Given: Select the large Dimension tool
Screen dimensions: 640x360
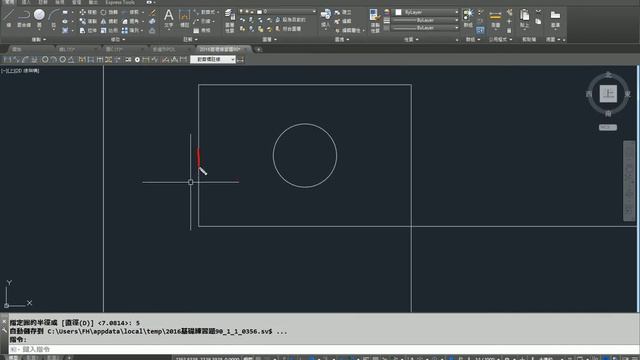Looking at the screenshot, I should coord(184,18).
